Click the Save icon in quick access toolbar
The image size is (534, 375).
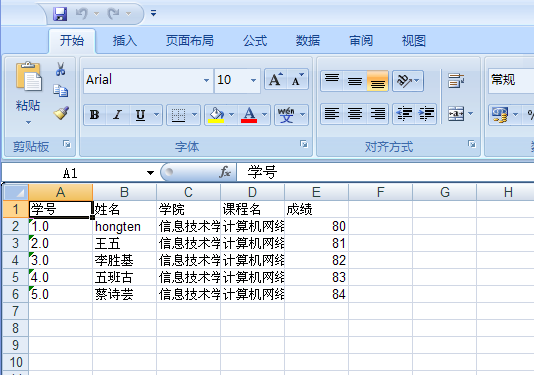pos(60,14)
